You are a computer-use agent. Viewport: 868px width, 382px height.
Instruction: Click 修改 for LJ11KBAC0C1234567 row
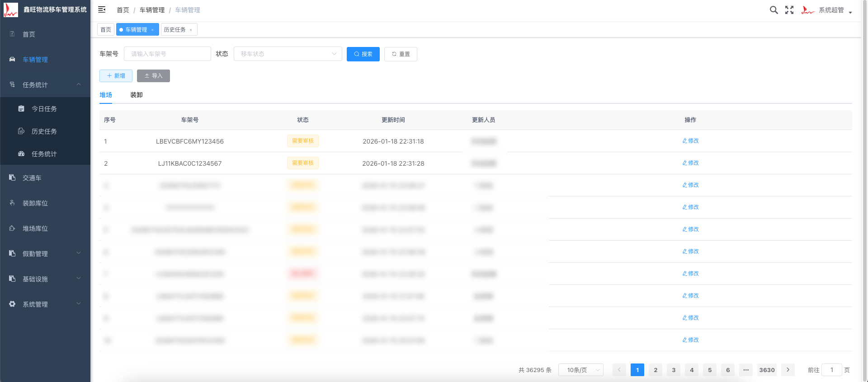point(690,163)
